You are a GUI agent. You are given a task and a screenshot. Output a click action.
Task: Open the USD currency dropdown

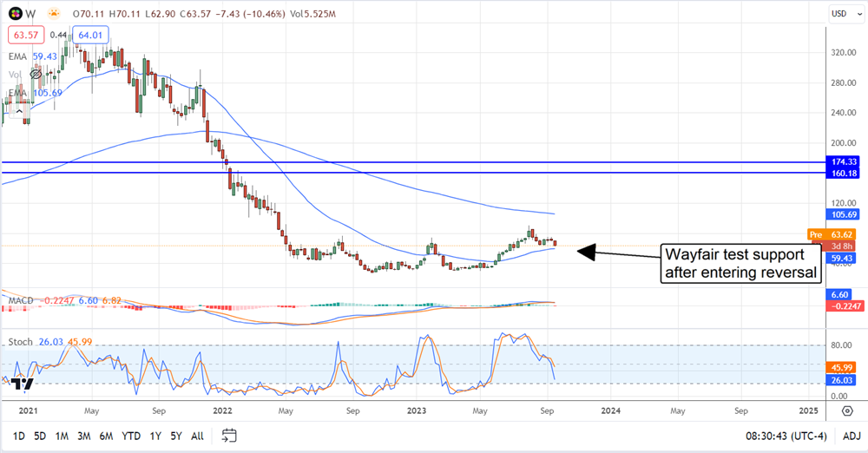846,14
